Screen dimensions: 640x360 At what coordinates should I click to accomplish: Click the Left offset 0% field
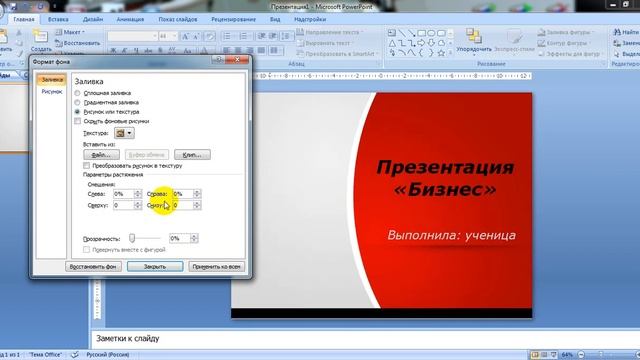tap(124, 194)
